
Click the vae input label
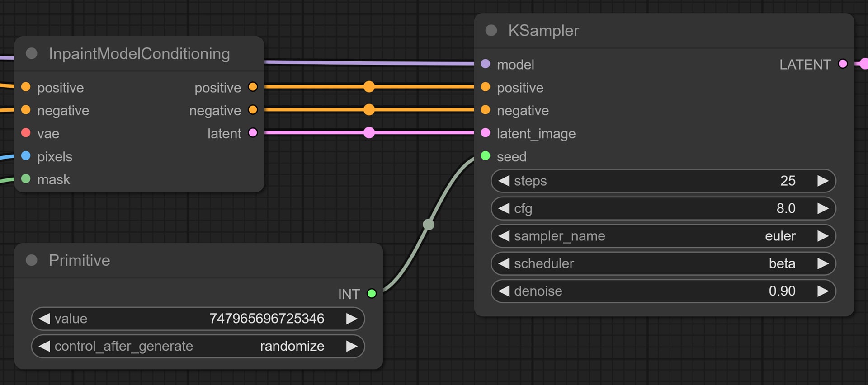click(48, 134)
